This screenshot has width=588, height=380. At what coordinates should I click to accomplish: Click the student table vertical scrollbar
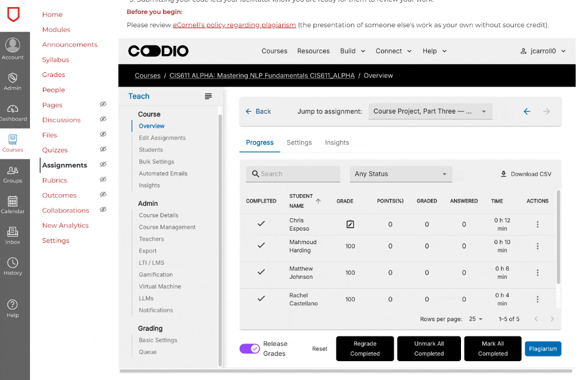(x=558, y=237)
